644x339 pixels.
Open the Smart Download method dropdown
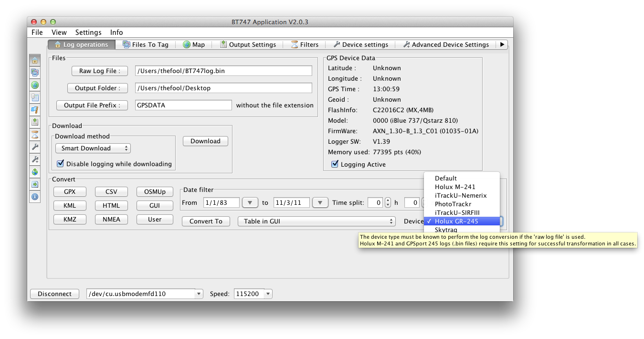(93, 148)
